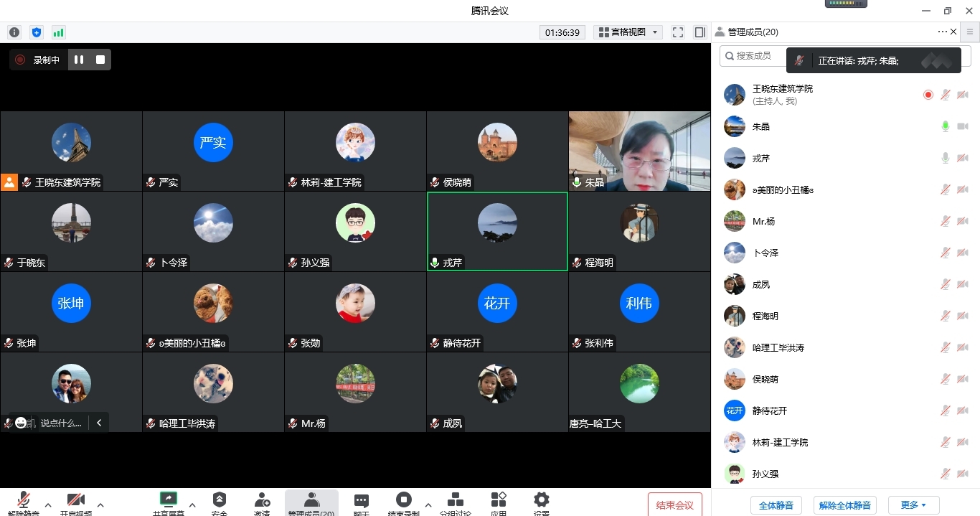Viewport: 980px width, 516px height.
Task: Expand the arrow next to 共享屏幕
Action: pos(192,505)
